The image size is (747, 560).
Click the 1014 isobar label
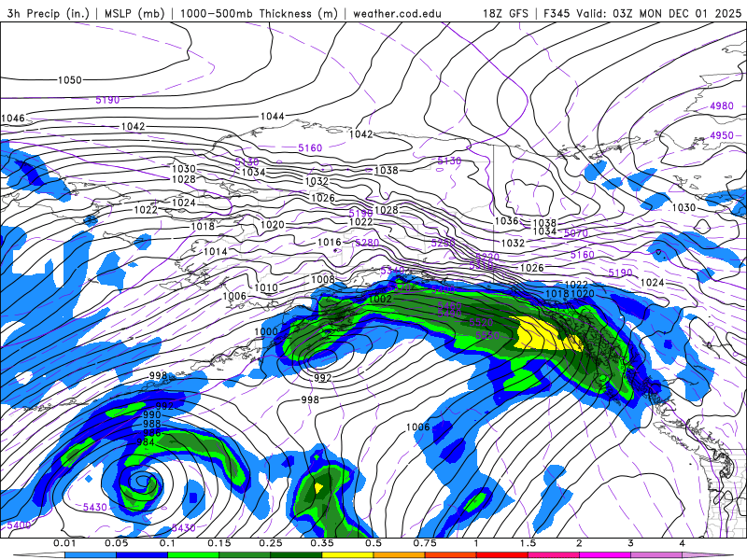click(216, 251)
